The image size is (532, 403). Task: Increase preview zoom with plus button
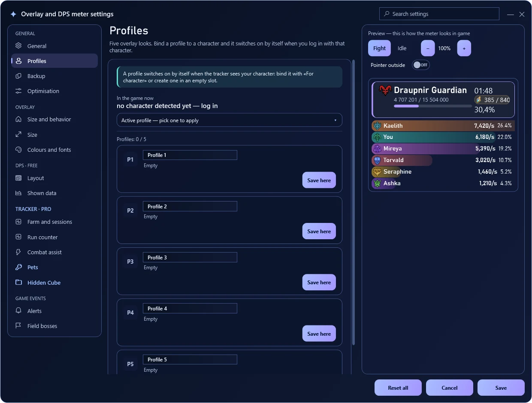pos(464,48)
